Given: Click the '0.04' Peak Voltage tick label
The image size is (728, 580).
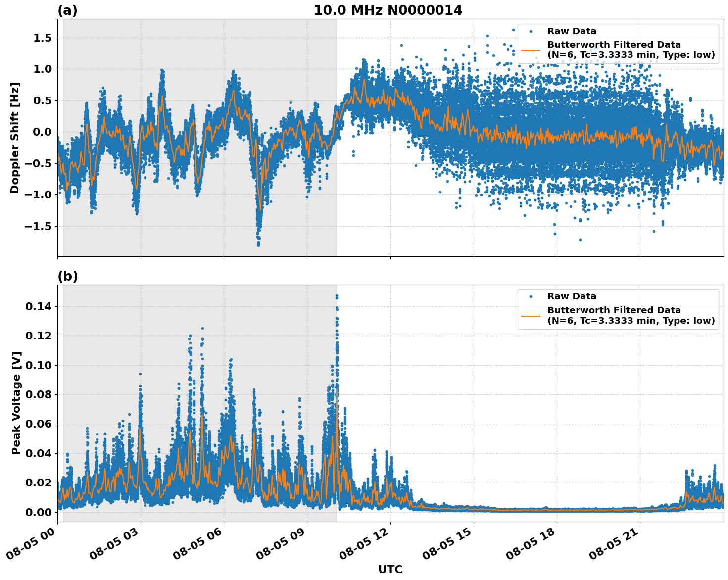Looking at the screenshot, I should 39,453.
